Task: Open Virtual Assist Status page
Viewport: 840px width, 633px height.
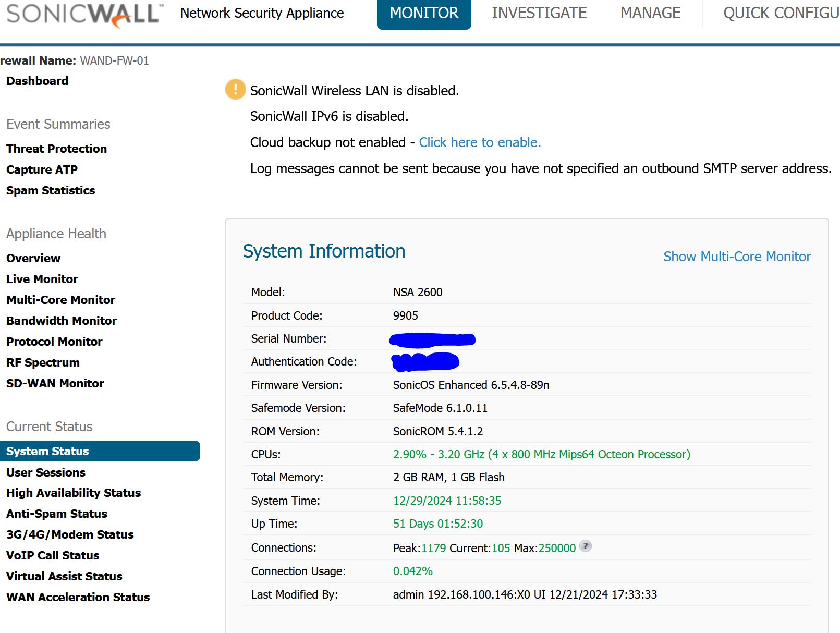Action: point(64,576)
